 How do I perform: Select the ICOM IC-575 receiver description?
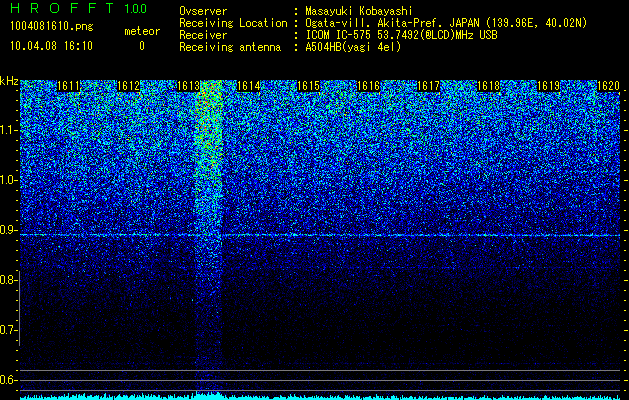[402, 35]
